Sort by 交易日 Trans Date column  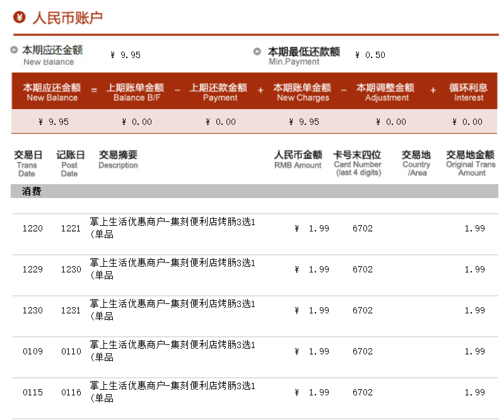(x=28, y=163)
